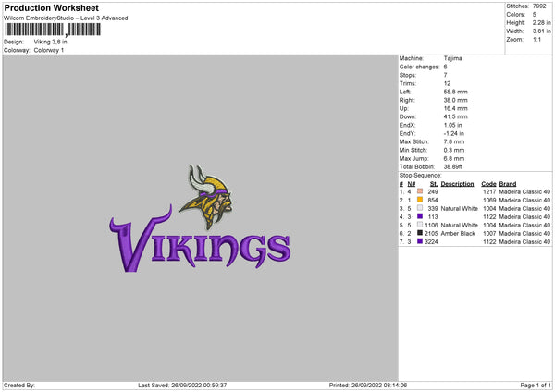Pick the Amber Black color swatch
The image size is (555, 392).
(420, 233)
